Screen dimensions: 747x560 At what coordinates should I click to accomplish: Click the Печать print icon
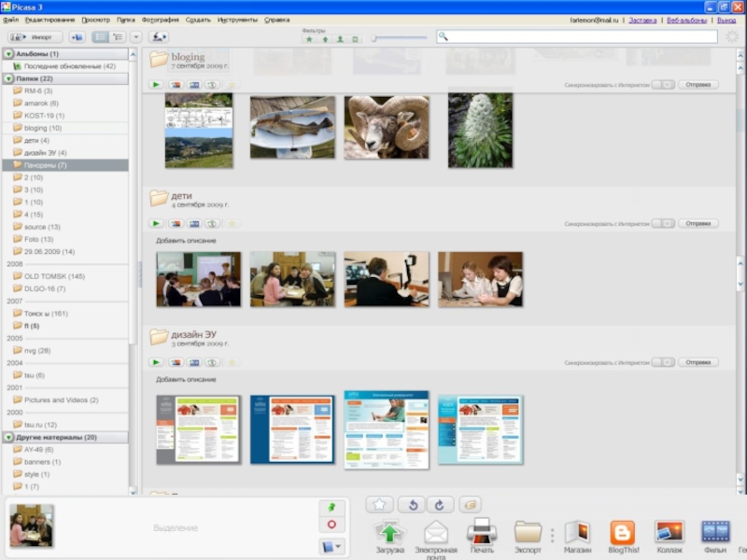tap(482, 536)
